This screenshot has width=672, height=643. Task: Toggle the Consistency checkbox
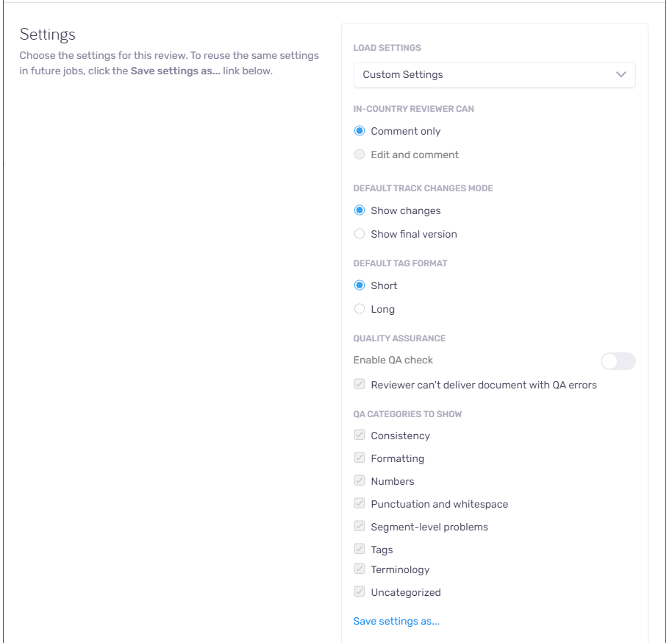[x=360, y=435]
